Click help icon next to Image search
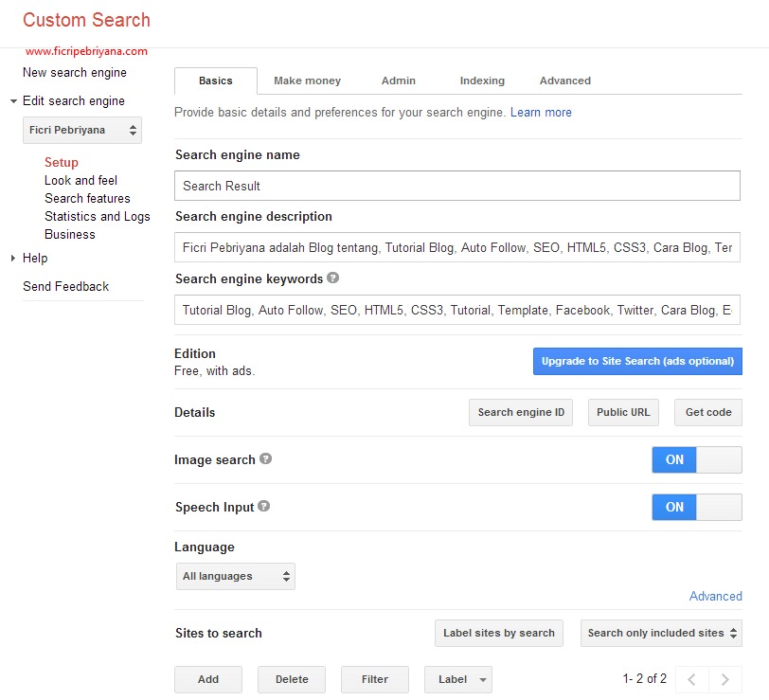The width and height of the screenshot is (769, 700). [266, 458]
